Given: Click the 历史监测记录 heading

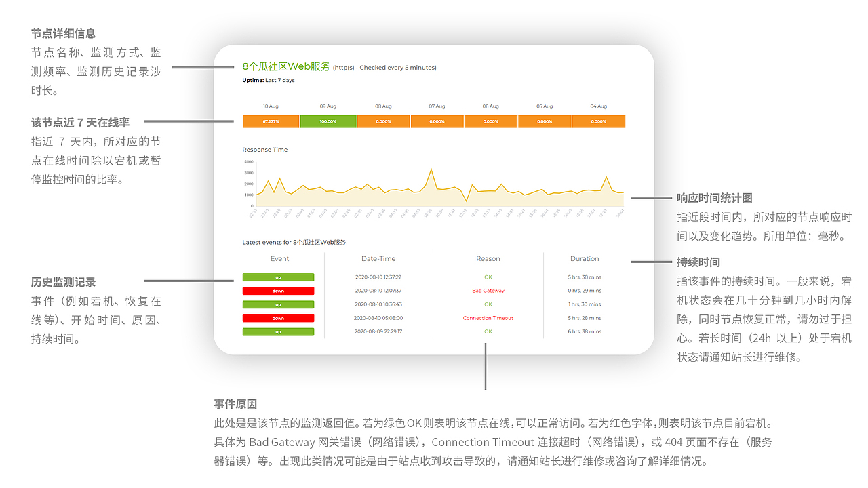Looking at the screenshot, I should (x=64, y=282).
